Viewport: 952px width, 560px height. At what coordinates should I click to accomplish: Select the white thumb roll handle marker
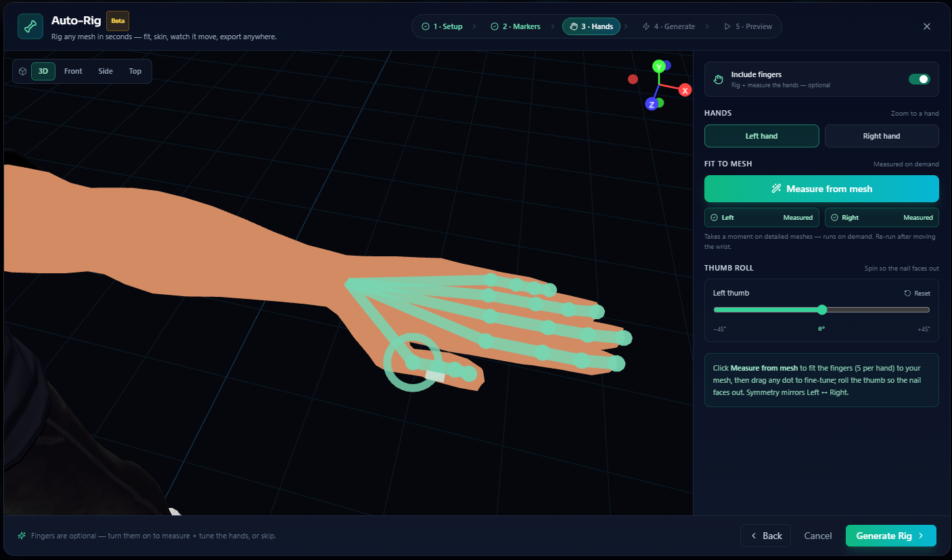pos(435,375)
